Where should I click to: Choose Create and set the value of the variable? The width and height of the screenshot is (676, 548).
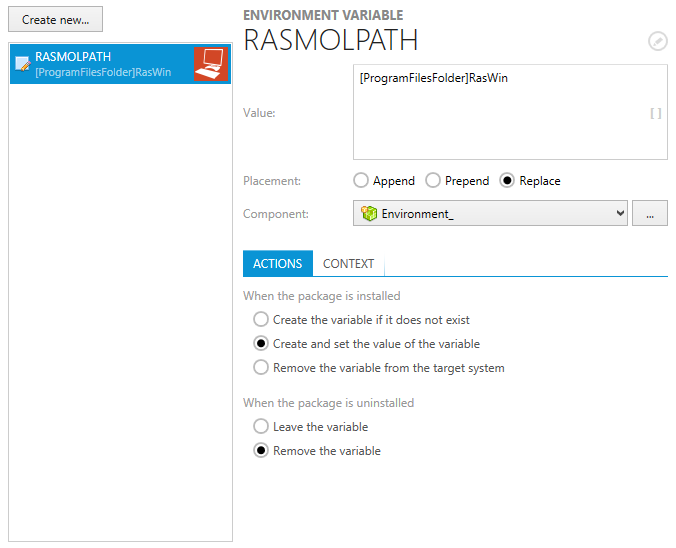point(261,344)
